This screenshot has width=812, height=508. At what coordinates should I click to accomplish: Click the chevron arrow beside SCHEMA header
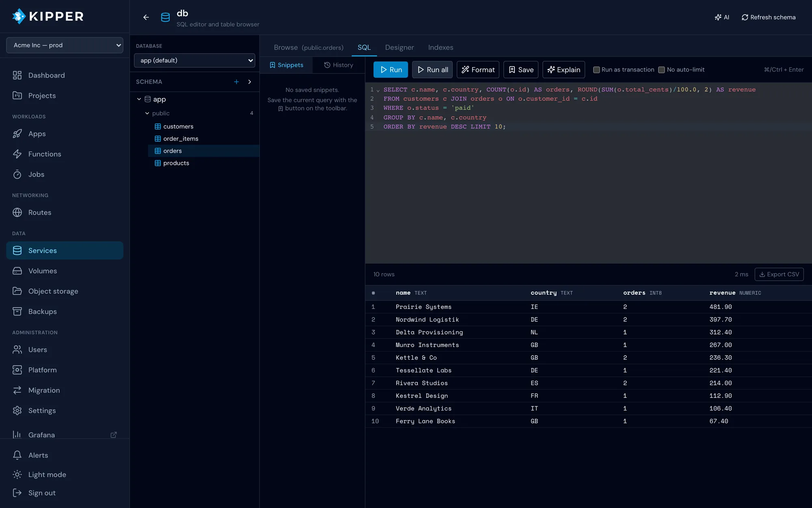pyautogui.click(x=250, y=82)
